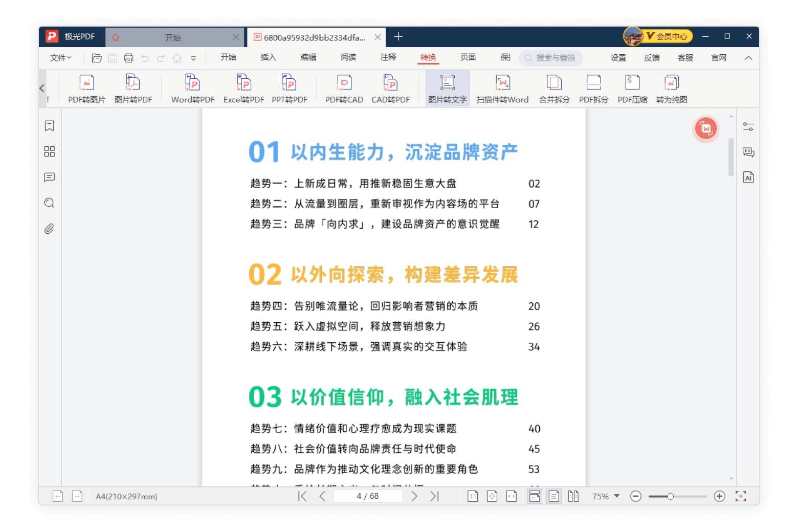The image size is (798, 532).
Task: Open the 编辑 ribbon tab
Action: click(x=308, y=57)
